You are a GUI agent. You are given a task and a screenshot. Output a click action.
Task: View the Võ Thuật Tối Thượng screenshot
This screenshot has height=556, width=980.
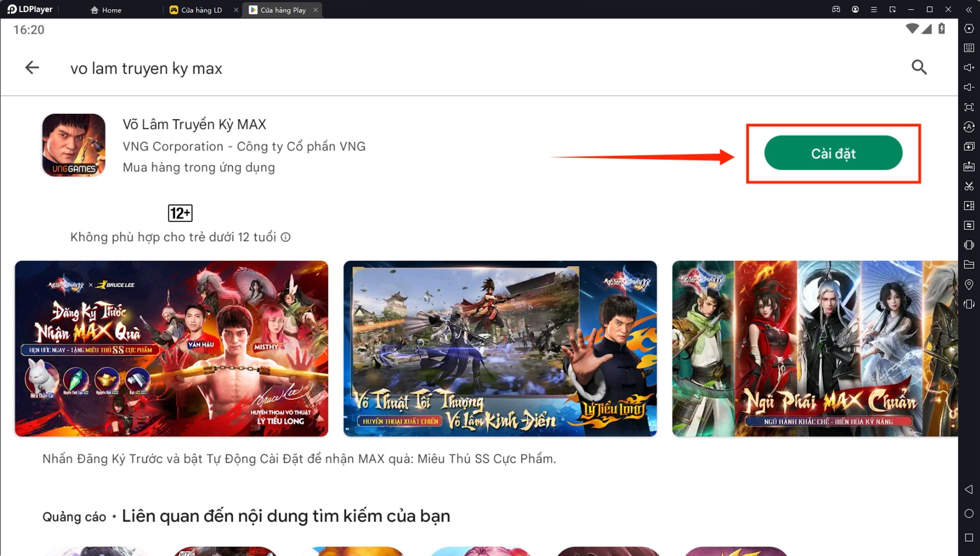[500, 349]
